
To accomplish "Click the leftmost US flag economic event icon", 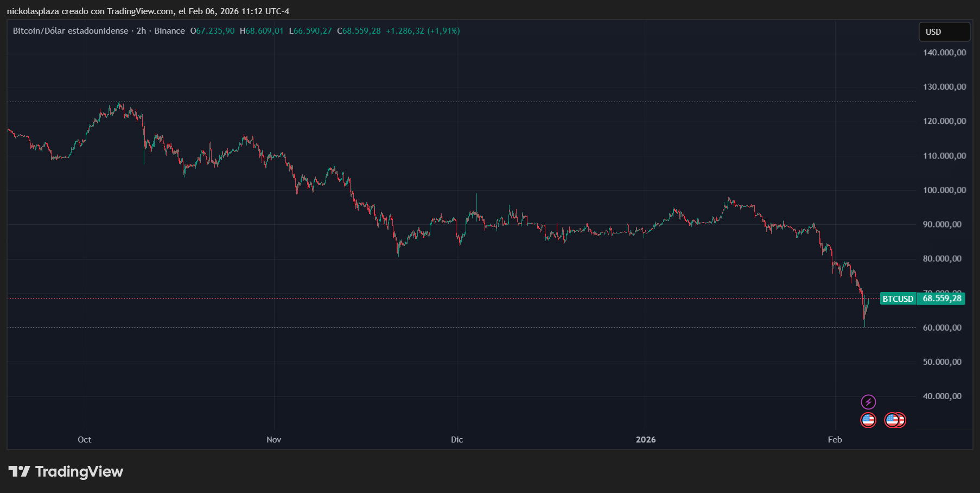I will point(868,420).
